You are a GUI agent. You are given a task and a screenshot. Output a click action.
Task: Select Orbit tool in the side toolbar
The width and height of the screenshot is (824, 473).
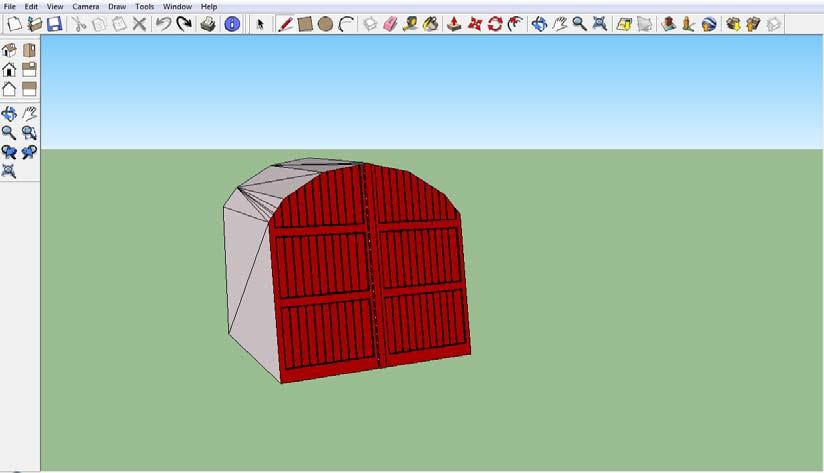[x=9, y=113]
